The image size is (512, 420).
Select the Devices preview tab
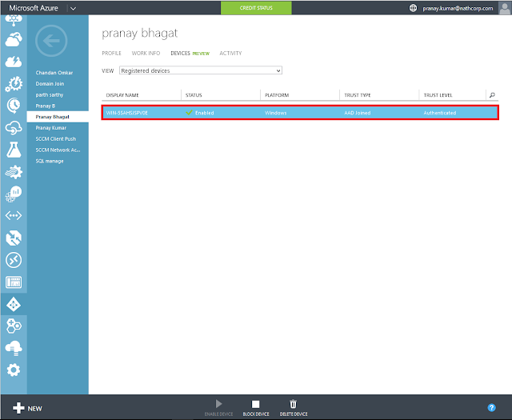point(190,54)
